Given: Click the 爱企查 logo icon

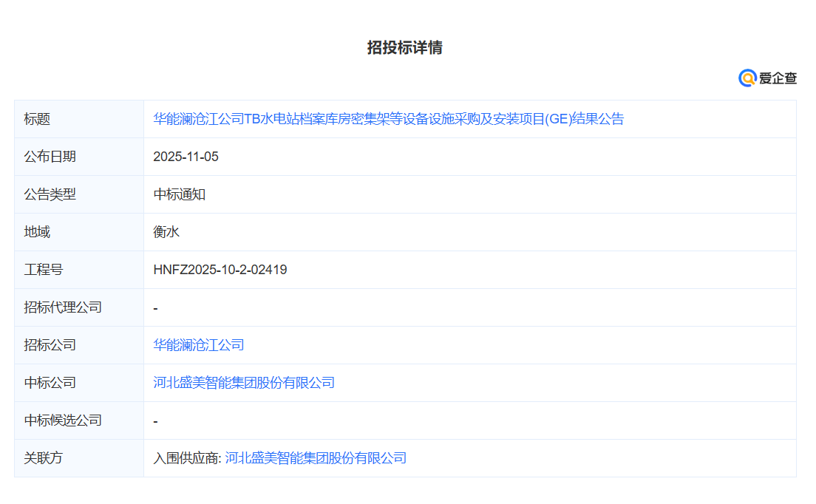Looking at the screenshot, I should pos(775,77).
